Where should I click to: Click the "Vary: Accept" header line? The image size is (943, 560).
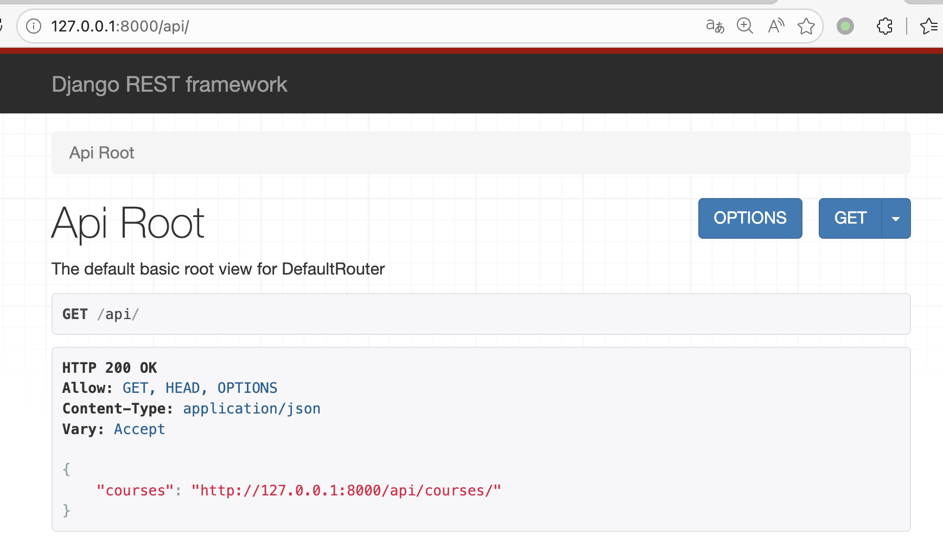(113, 429)
